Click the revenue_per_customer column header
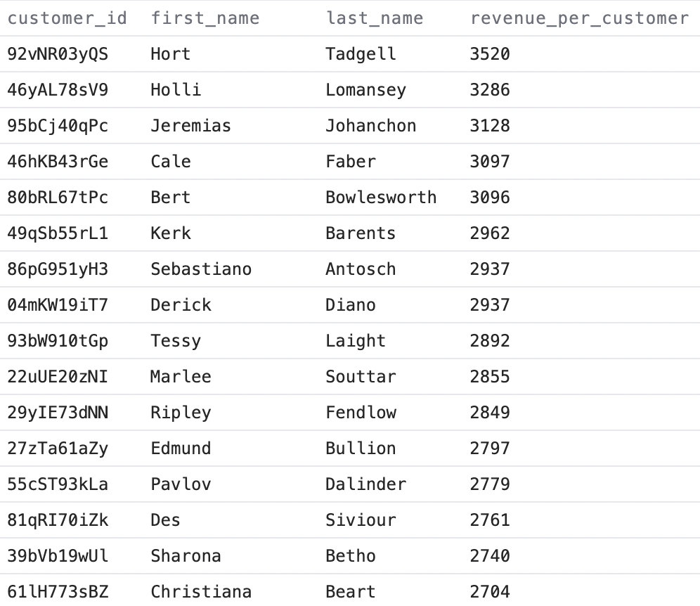Screen dimensions: 700x606 [x=579, y=18]
